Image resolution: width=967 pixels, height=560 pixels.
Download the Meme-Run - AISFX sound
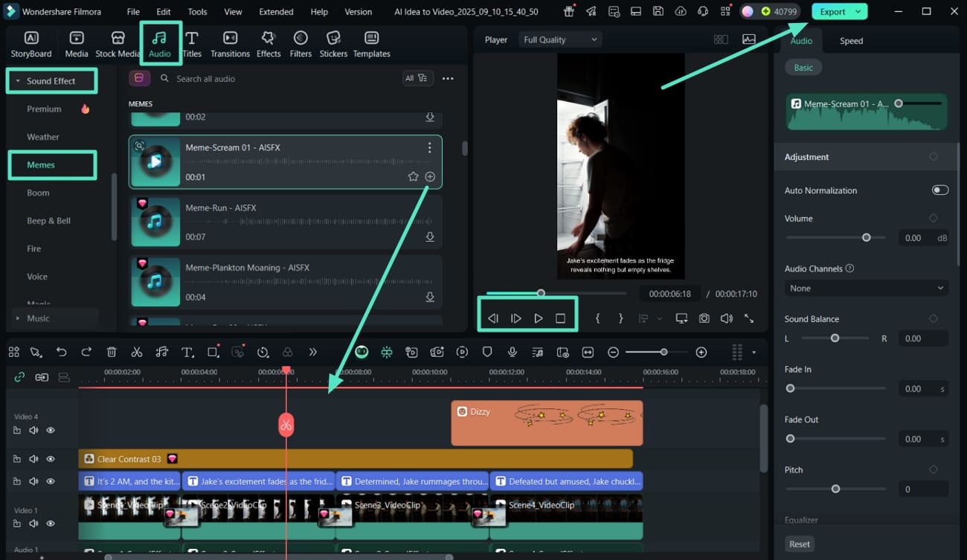[430, 237]
